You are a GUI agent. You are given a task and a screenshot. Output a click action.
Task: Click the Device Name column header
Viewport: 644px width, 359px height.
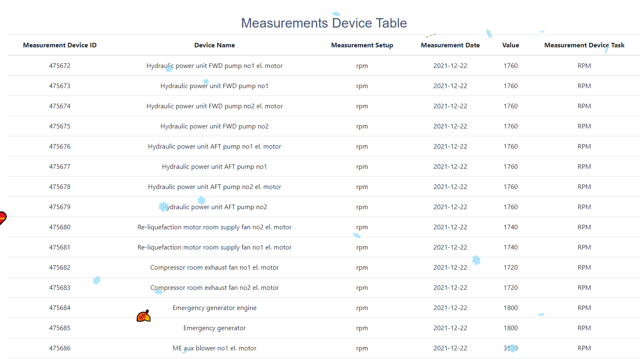coord(214,45)
